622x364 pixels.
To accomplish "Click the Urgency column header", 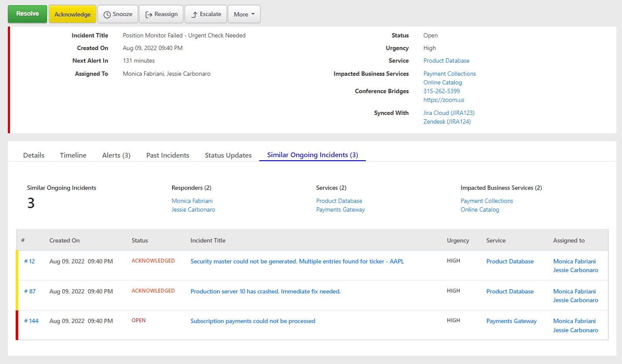I will (x=458, y=240).
